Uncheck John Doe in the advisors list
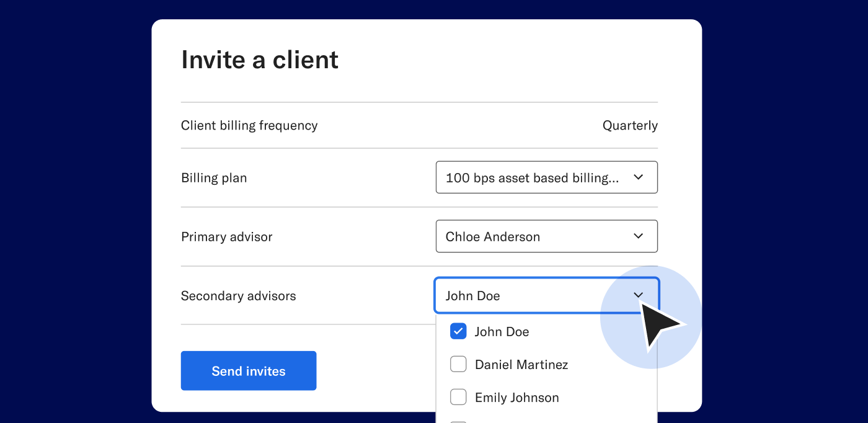Image resolution: width=868 pixels, height=423 pixels. [x=458, y=331]
